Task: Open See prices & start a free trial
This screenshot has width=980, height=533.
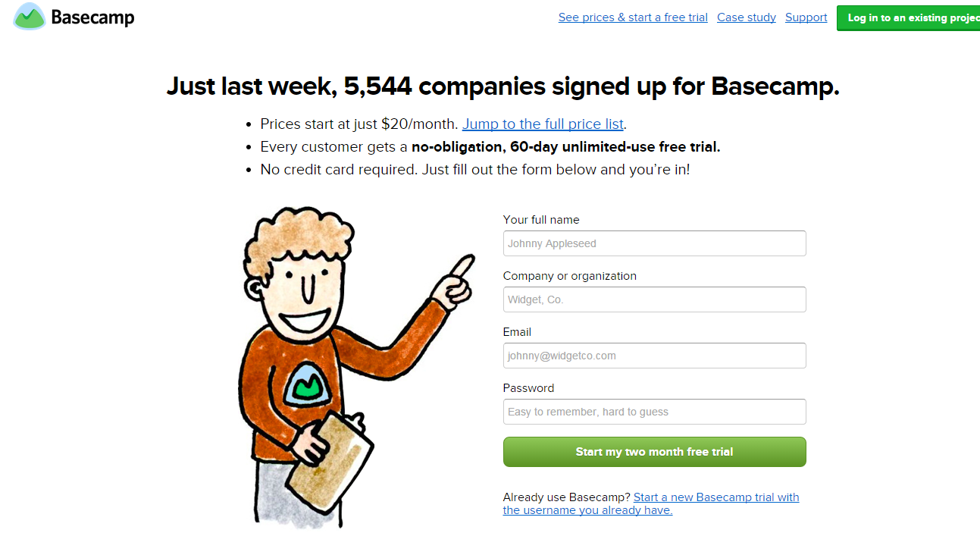Action: pyautogui.click(x=633, y=17)
